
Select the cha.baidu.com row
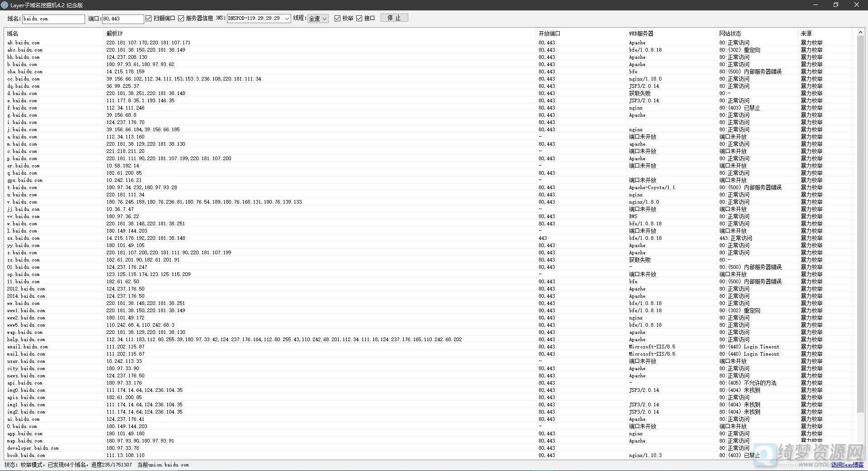429,71
